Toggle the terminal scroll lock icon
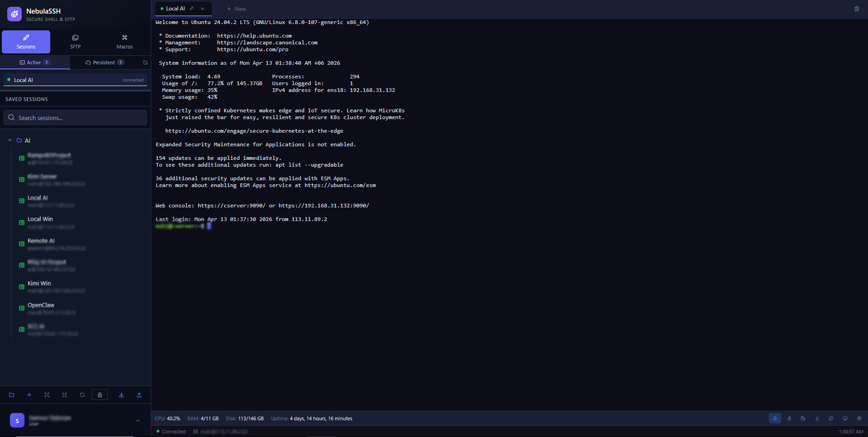This screenshot has width=868, height=437. coord(775,418)
